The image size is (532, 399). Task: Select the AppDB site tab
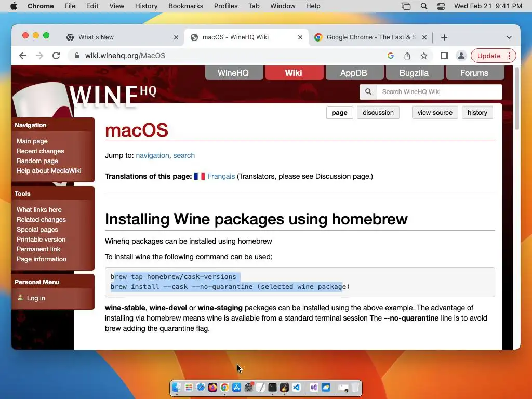(x=354, y=73)
